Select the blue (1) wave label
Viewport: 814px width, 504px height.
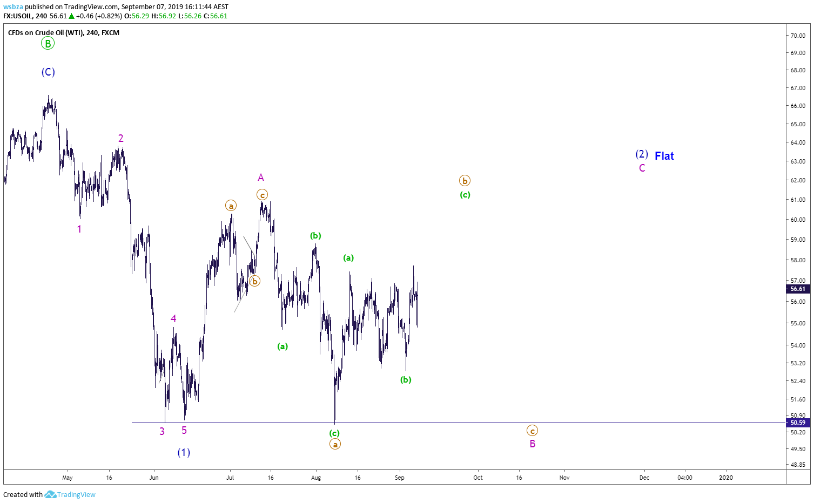(184, 452)
